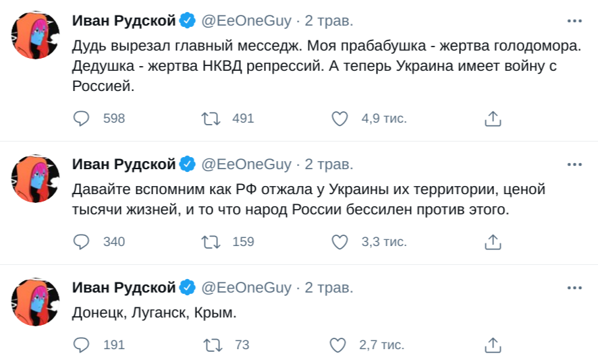Share the Донецк, Луганск, Крым tweet
This screenshot has width=598, height=364.
(493, 345)
